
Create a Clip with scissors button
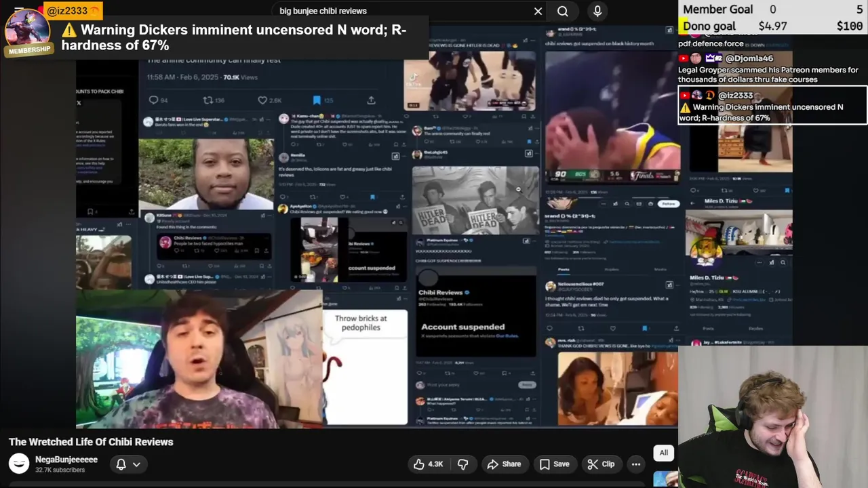(x=601, y=464)
